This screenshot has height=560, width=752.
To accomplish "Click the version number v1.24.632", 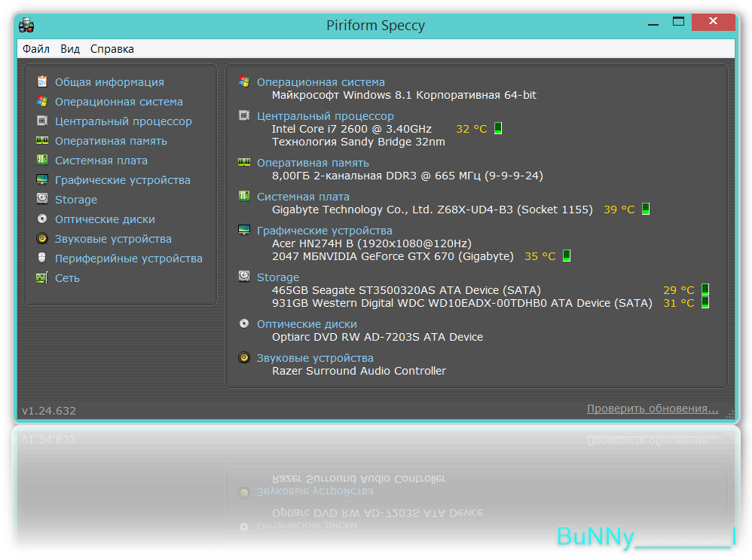I will tap(49, 411).
